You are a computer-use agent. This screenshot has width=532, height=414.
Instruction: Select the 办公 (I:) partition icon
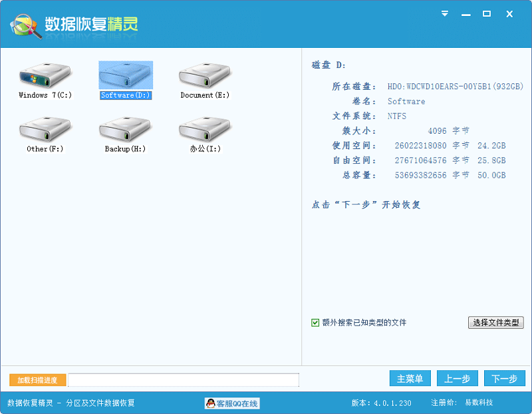tap(204, 133)
